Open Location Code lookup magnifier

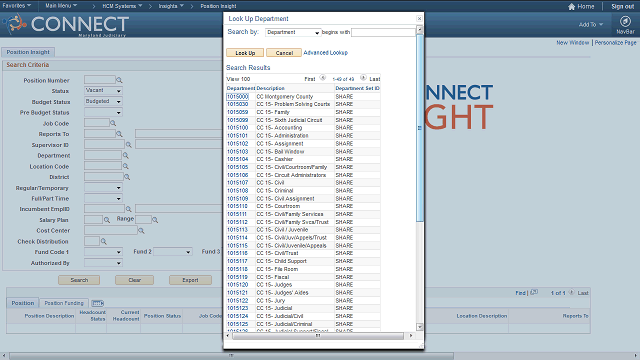click(x=126, y=166)
